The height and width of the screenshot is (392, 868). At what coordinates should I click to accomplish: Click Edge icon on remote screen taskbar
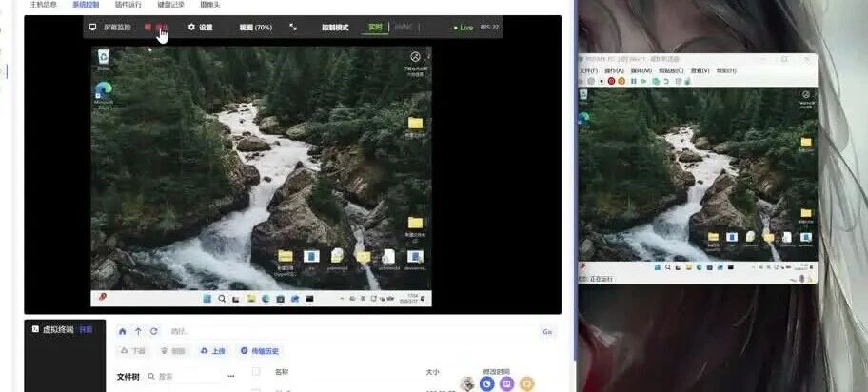click(x=266, y=299)
